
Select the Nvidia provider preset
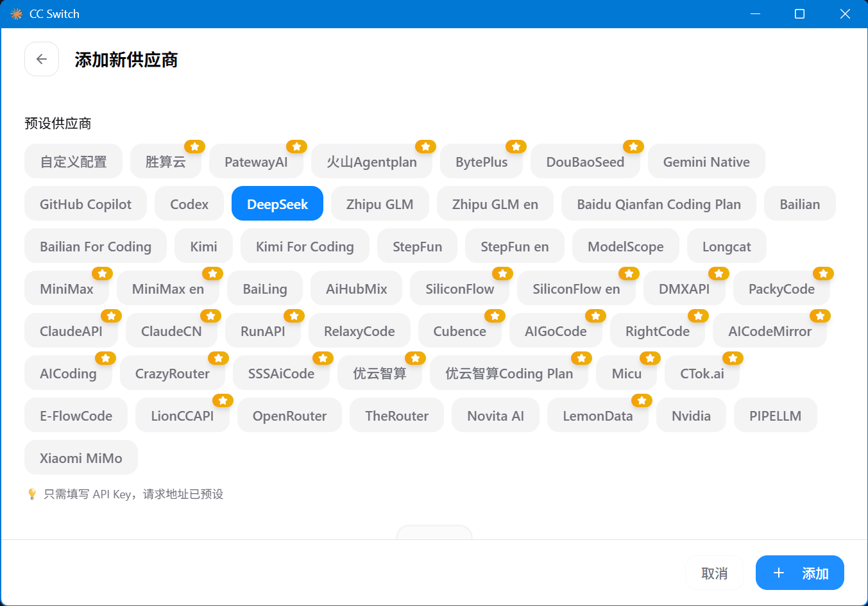691,415
